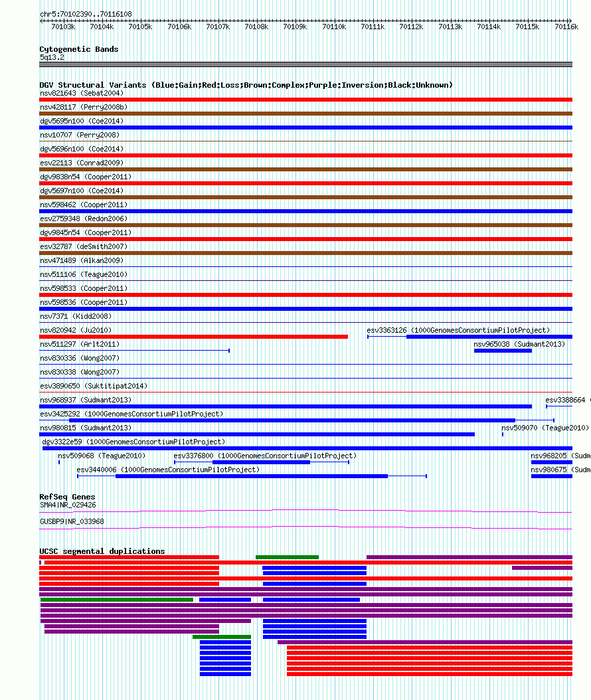This screenshot has height=700, width=591.
Task: Open nsv509068 (Teague2010) label
Action: 102,456
